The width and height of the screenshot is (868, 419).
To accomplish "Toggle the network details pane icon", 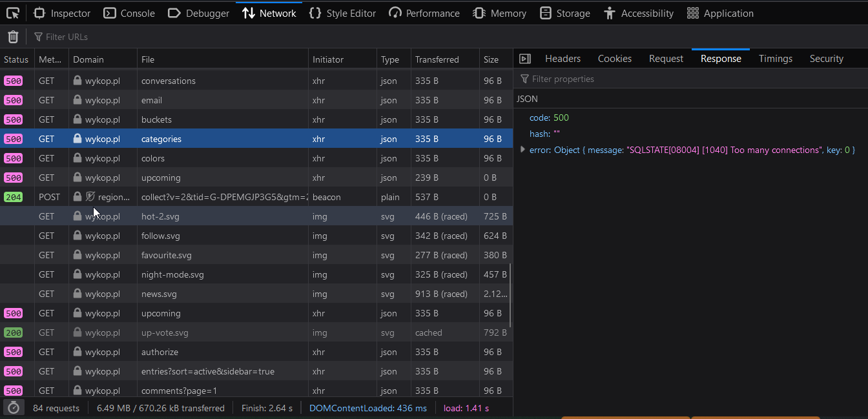I will [x=525, y=59].
